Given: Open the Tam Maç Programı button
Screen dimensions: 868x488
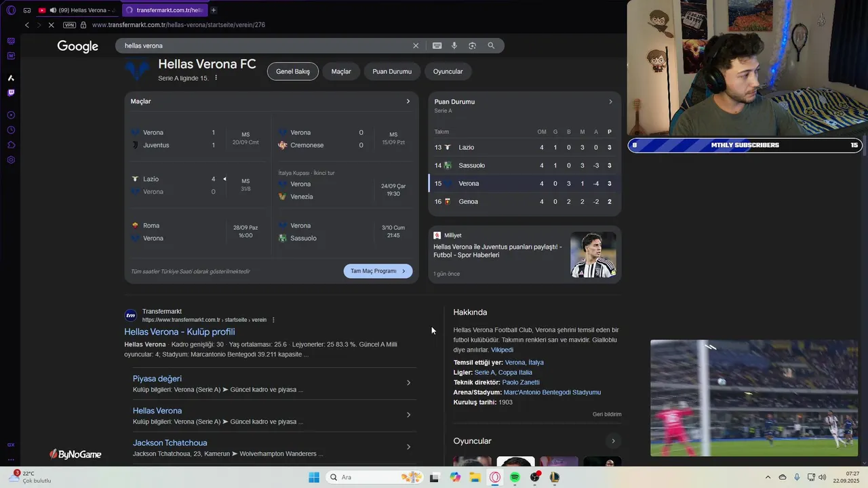Looking at the screenshot, I should click(378, 271).
